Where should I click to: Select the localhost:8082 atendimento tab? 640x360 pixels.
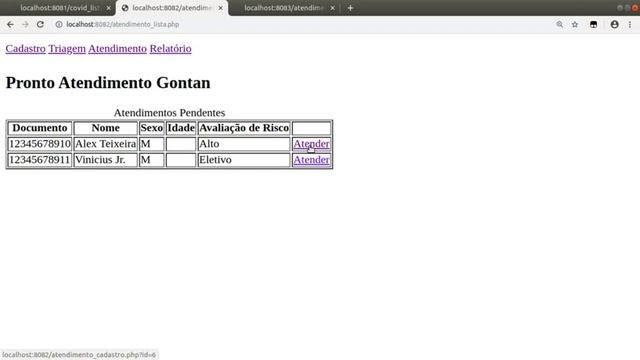(x=171, y=8)
